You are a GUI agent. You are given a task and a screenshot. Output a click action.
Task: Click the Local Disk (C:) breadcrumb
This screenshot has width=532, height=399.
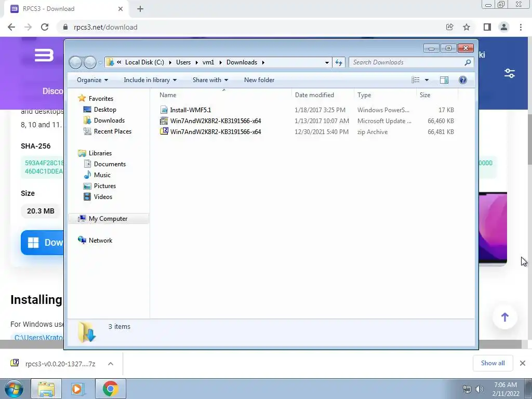tap(144, 62)
